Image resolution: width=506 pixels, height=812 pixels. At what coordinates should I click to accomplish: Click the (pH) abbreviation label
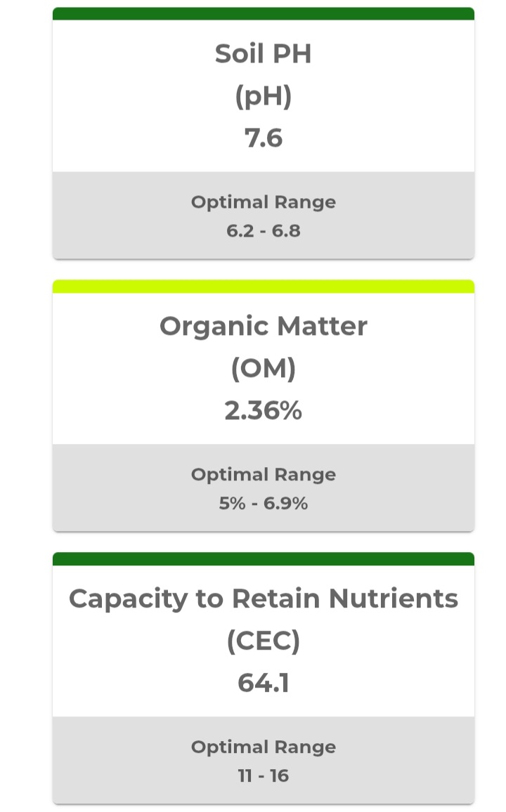click(x=263, y=96)
